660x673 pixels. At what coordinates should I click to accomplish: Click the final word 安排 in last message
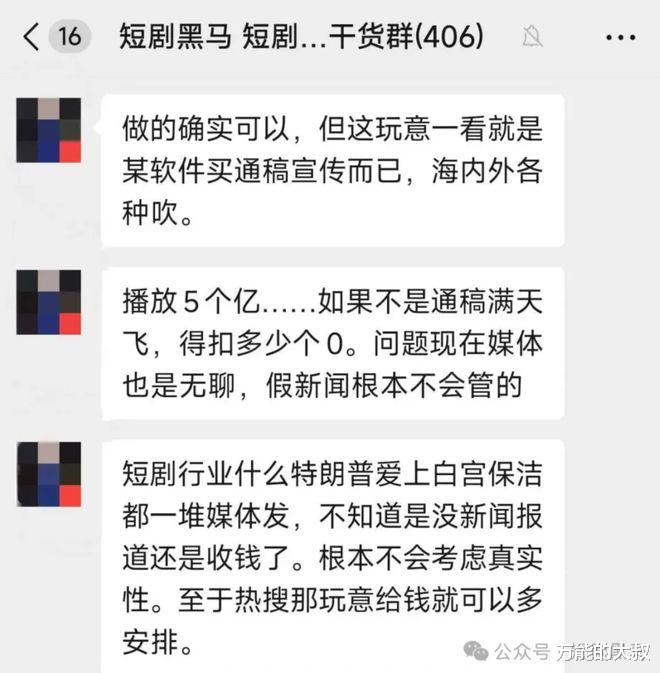click(x=150, y=642)
